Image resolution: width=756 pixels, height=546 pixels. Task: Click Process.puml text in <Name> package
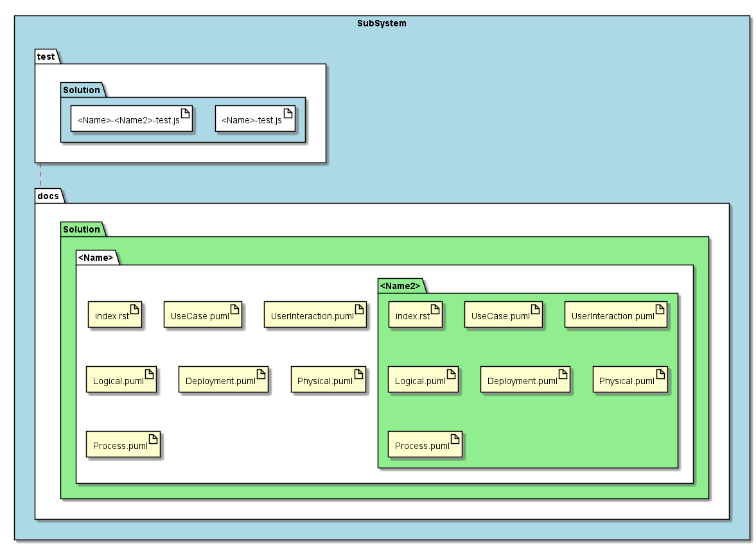coord(120,446)
